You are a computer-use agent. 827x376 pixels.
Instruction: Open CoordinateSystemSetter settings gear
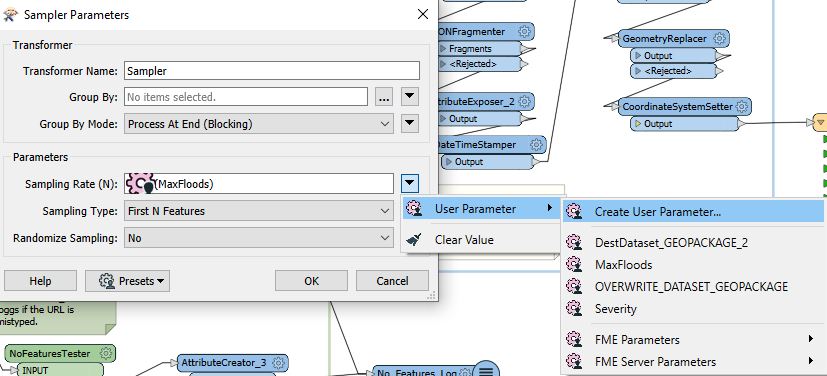[742, 107]
